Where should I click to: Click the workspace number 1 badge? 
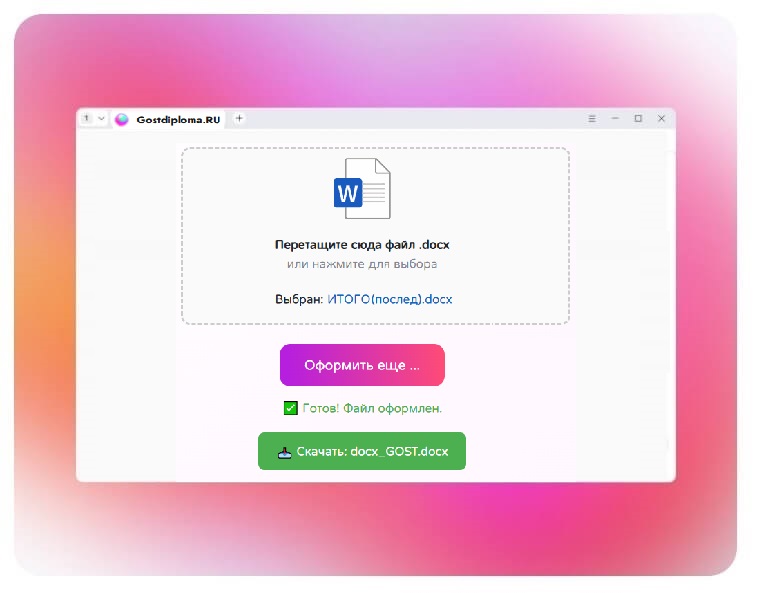point(87,118)
